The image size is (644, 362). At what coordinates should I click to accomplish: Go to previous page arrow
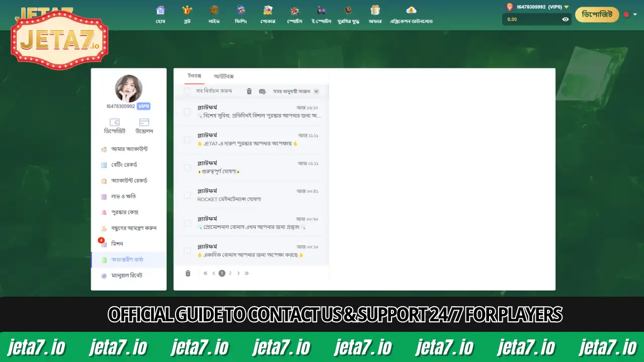click(214, 274)
